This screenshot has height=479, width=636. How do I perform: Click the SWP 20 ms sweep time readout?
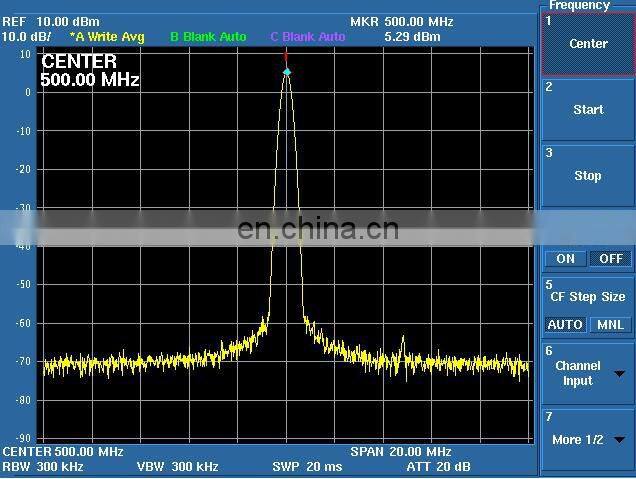307,467
